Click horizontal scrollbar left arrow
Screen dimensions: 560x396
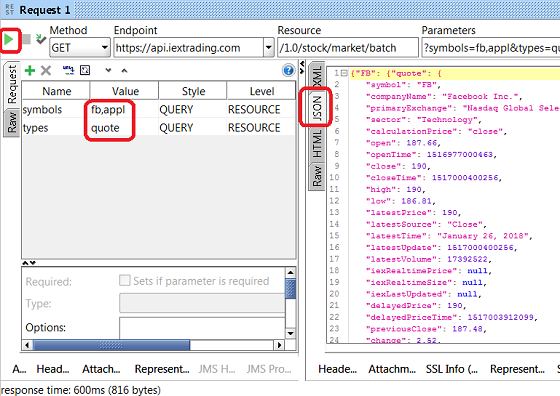tap(28, 345)
